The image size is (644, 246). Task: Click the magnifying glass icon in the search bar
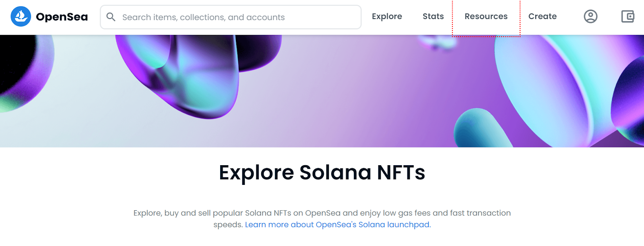coord(111,17)
